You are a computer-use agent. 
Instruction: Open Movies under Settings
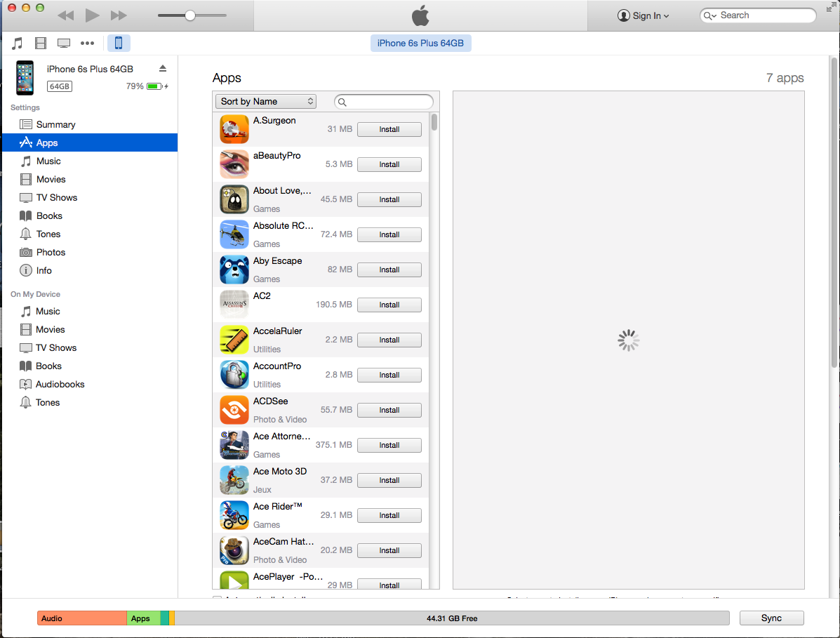coord(90,179)
